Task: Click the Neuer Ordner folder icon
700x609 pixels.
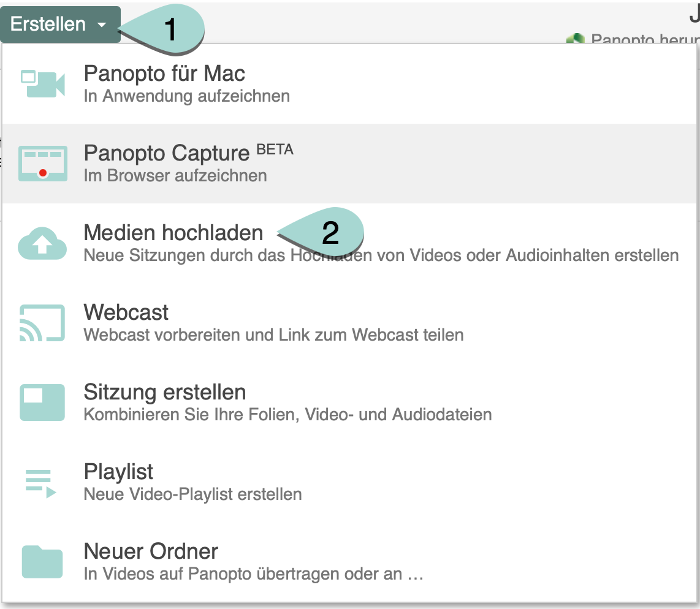Action: click(x=42, y=562)
